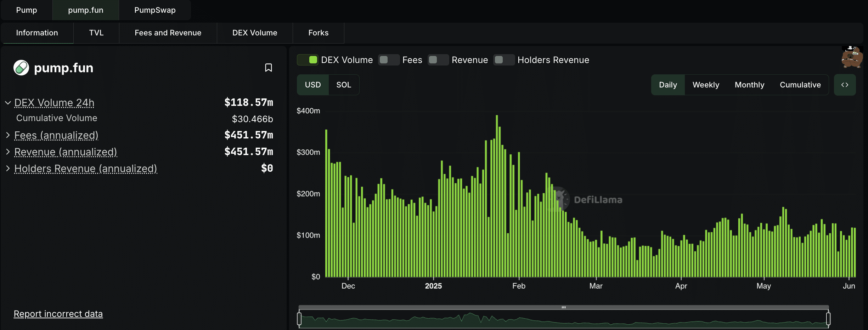This screenshot has width=868, height=330.
Task: Select the Weekly chart interval
Action: [x=706, y=85]
